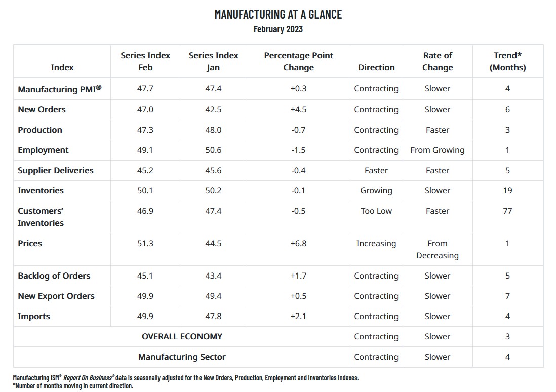Select the Manufacturing PMI row label
Screen dimensions: 556x392
[x=60, y=89]
